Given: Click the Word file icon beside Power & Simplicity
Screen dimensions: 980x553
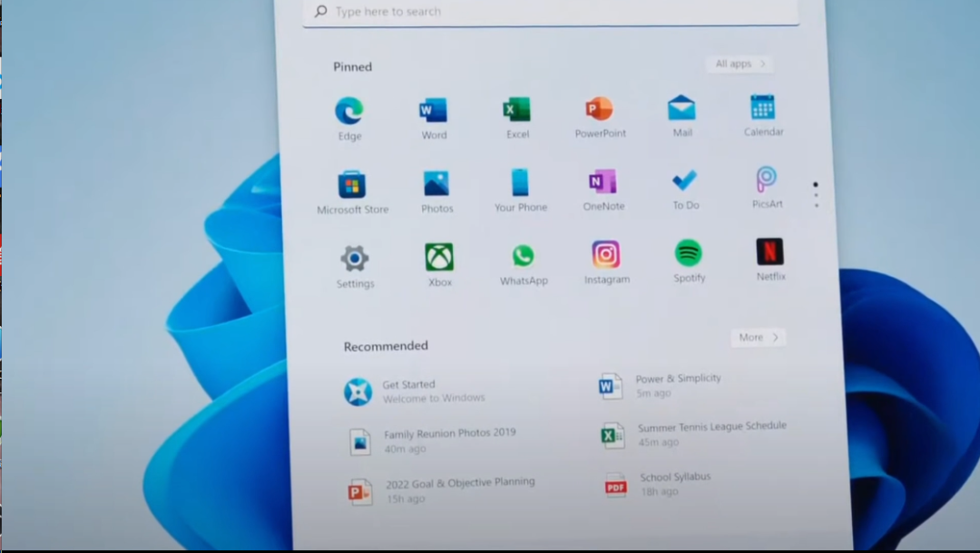Looking at the screenshot, I should (610, 386).
